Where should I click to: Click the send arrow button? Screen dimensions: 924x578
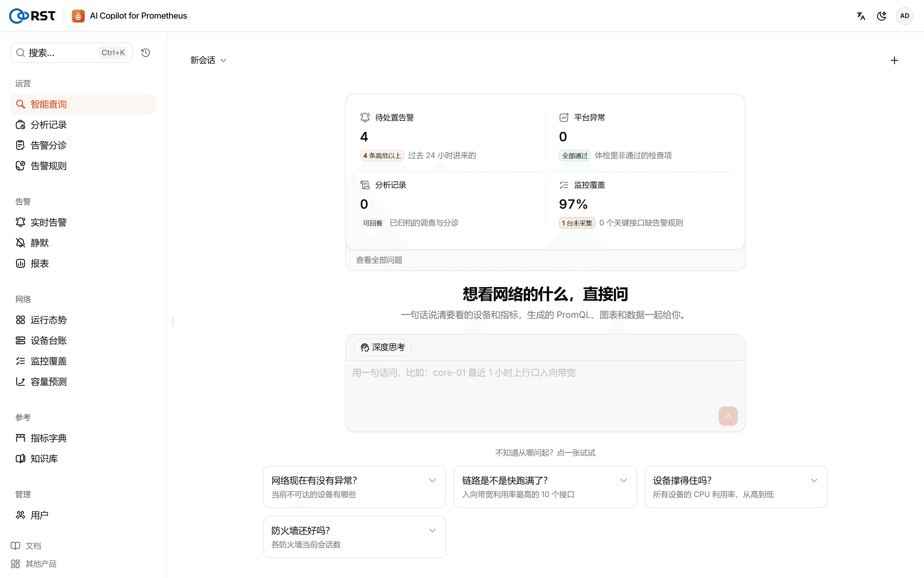tap(728, 416)
